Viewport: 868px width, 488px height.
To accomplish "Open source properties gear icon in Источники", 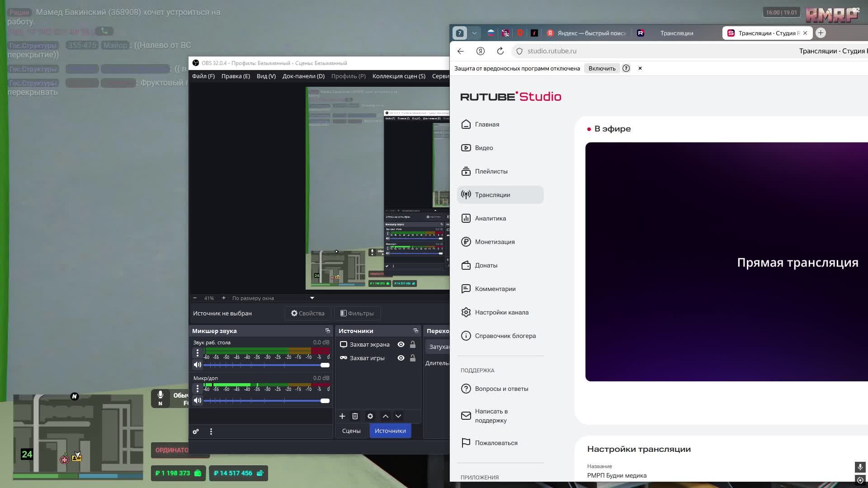I will pos(370,416).
